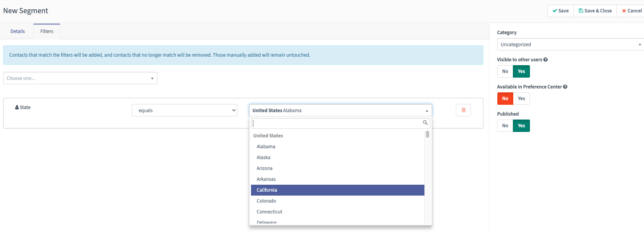Select Connecticut from the state list
This screenshot has width=644, height=234.
[338, 212]
